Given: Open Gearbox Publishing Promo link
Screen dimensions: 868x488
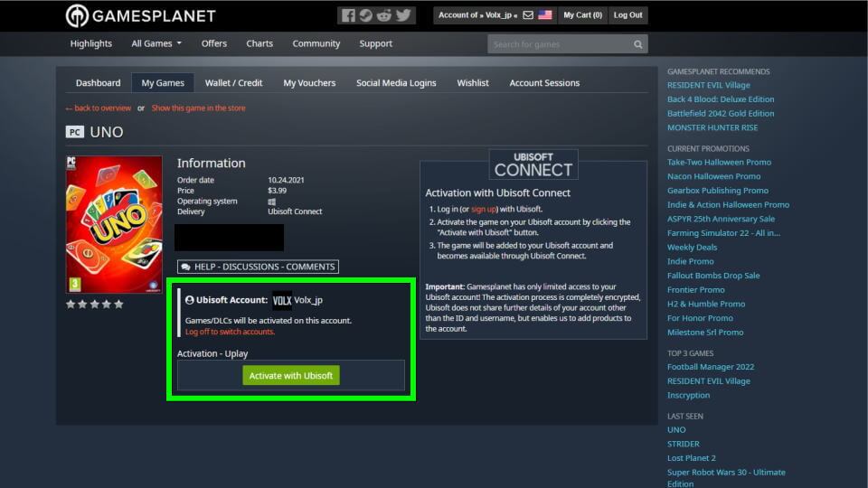Looking at the screenshot, I should coord(718,191).
